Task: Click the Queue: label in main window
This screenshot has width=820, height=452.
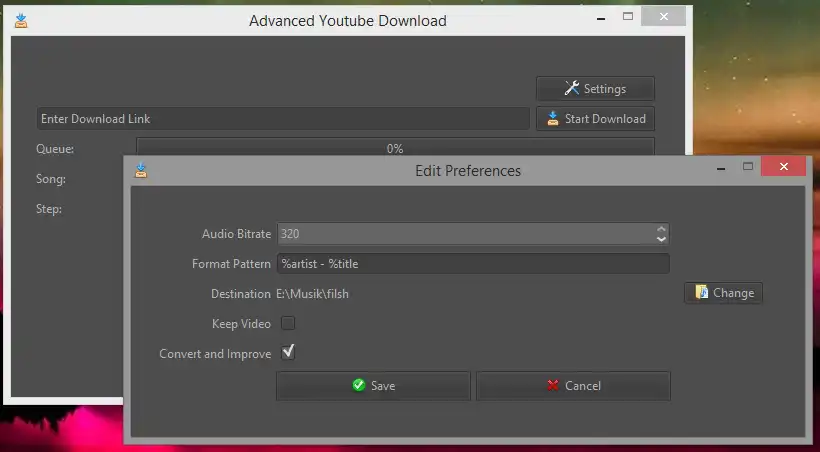Action: [x=55, y=149]
